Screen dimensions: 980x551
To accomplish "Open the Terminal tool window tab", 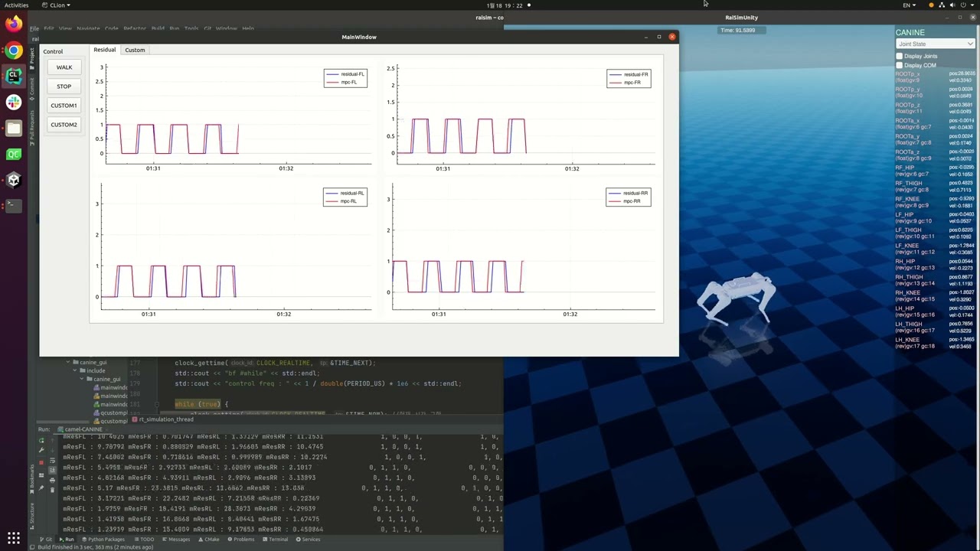I will pos(274,540).
